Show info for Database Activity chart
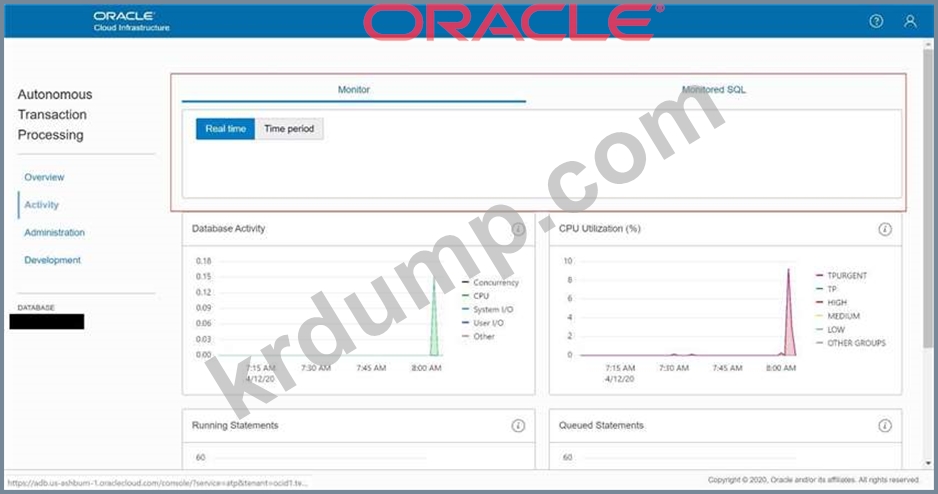The image size is (938, 494). coord(518,229)
